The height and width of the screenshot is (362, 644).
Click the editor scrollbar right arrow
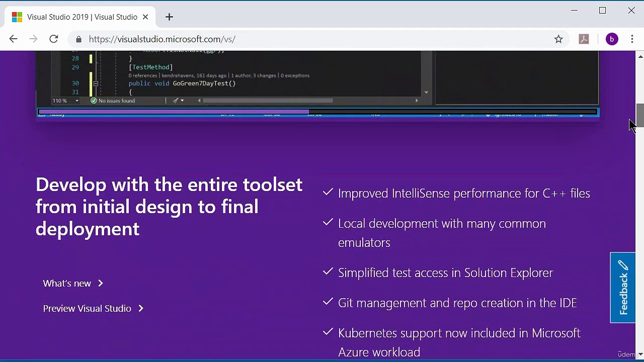coord(417,101)
